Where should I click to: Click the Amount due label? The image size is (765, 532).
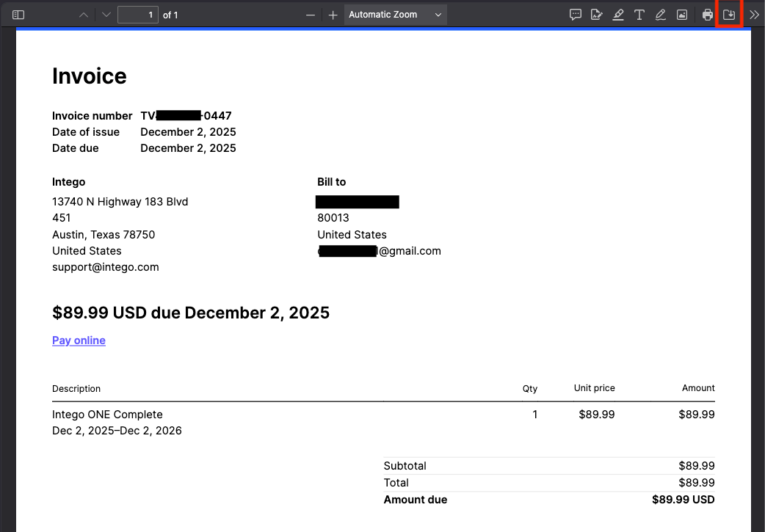(416, 500)
